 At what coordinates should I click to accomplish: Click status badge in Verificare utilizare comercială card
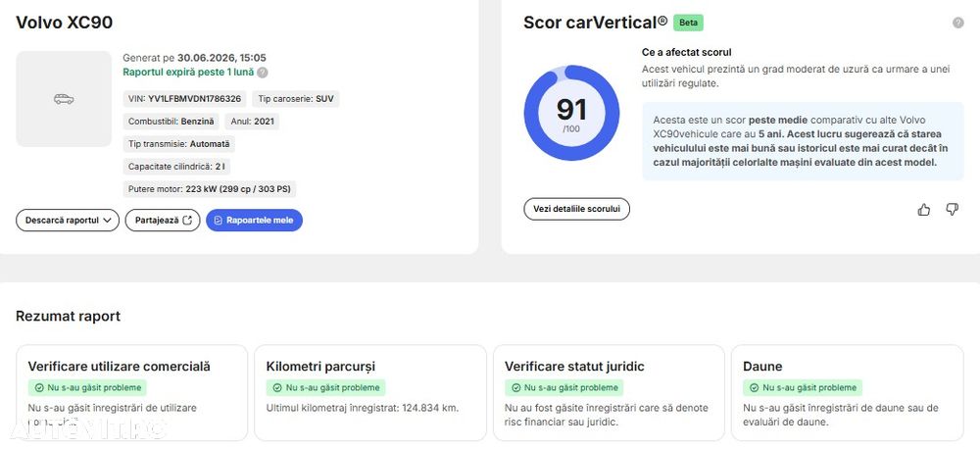[87, 387]
